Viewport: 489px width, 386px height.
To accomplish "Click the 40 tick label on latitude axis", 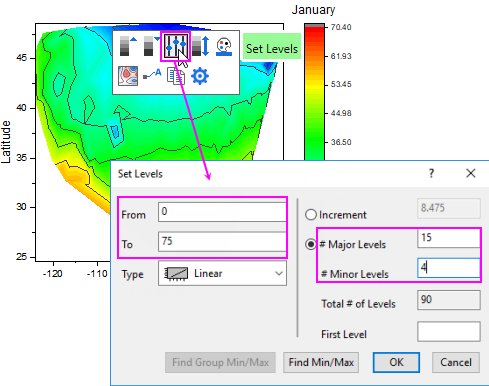I will (21, 108).
